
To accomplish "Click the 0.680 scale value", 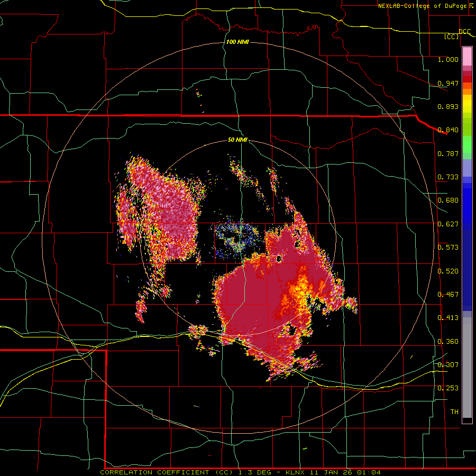I will point(448,200).
